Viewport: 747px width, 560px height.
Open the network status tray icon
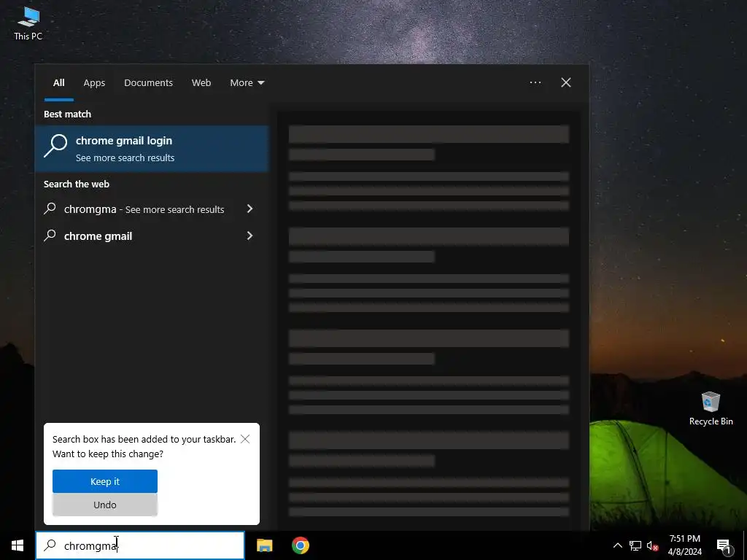635,545
